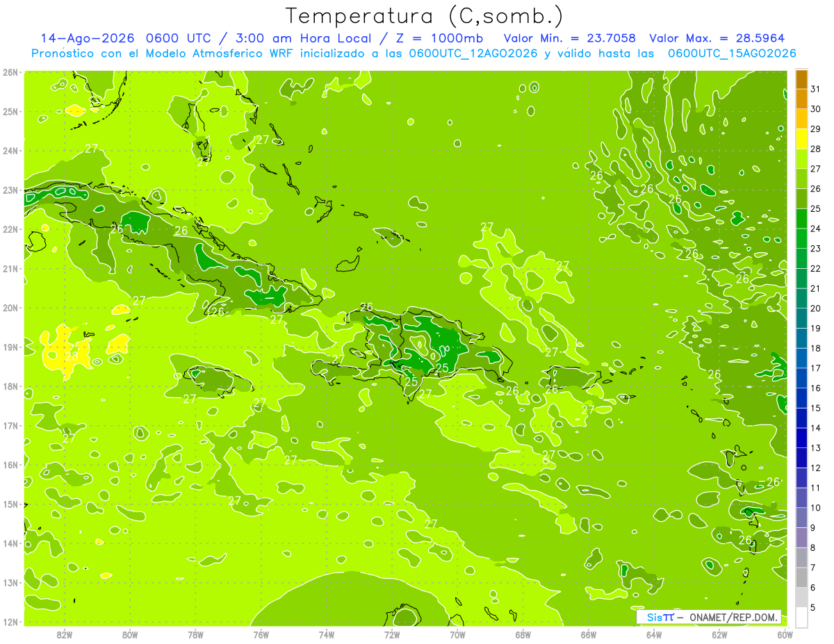Select the 14 label on the color scale
The height and width of the screenshot is (644, 834).
pos(817,428)
